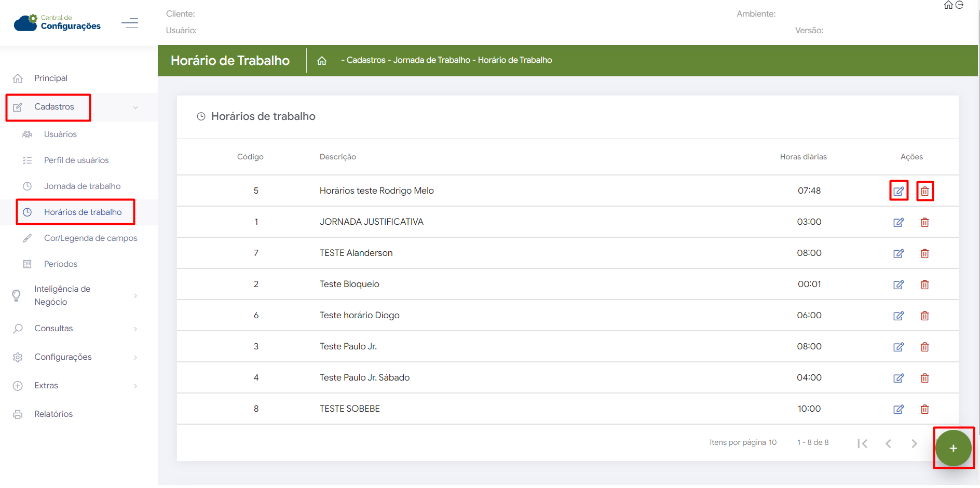980x488 pixels.
Task: Click edit icon for 'TESTE Alanderson'
Action: [x=899, y=253]
